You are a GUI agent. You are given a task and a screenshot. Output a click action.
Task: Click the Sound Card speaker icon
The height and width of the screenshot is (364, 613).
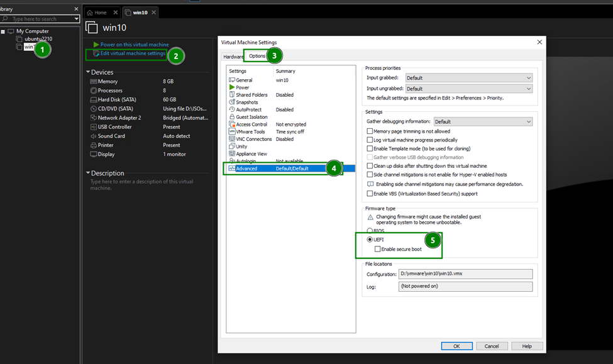click(94, 136)
